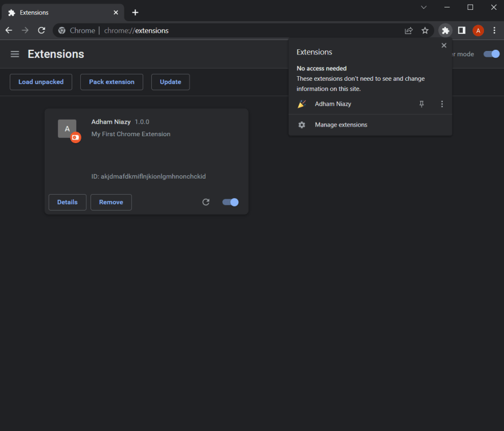The image size is (504, 431).
Task: Open Details for Adham Niazy extension
Action: pos(68,202)
